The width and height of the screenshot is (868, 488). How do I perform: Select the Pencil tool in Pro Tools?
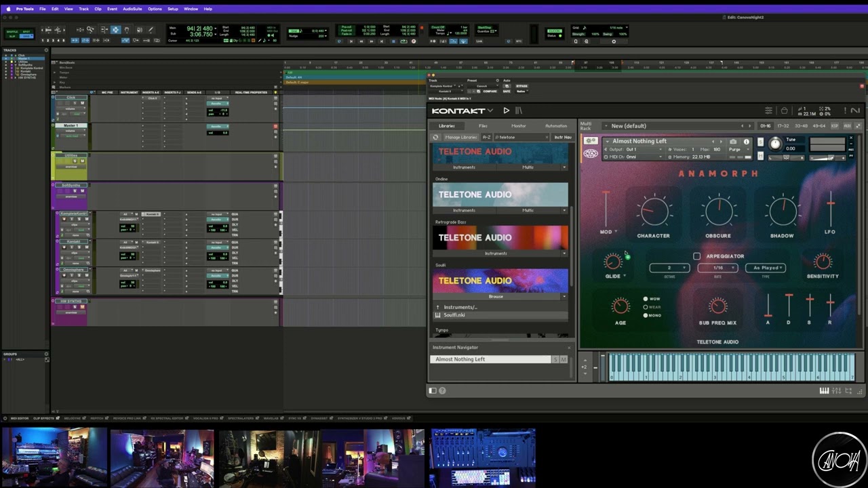point(151,30)
